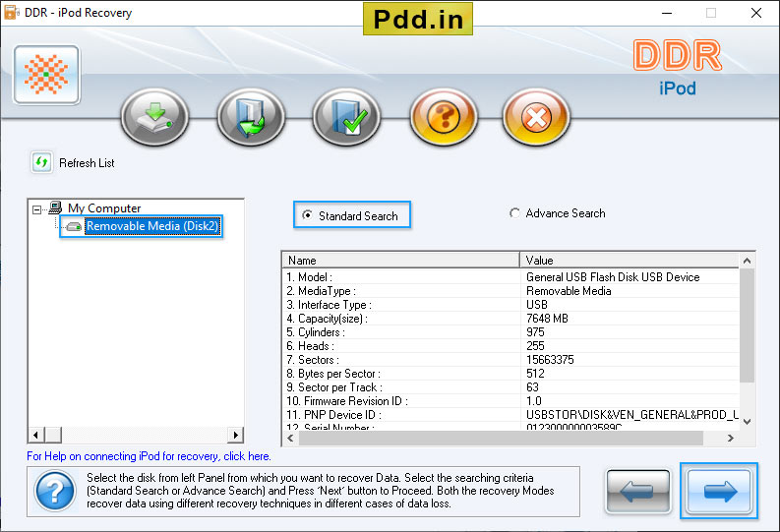Open the iPod connection help link
This screenshot has height=532, width=780.
(x=149, y=456)
